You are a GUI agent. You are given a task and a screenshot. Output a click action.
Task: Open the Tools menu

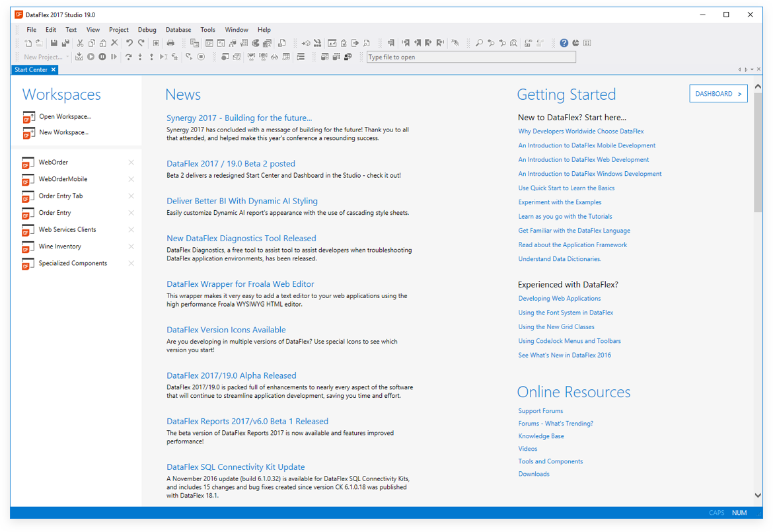point(207,30)
